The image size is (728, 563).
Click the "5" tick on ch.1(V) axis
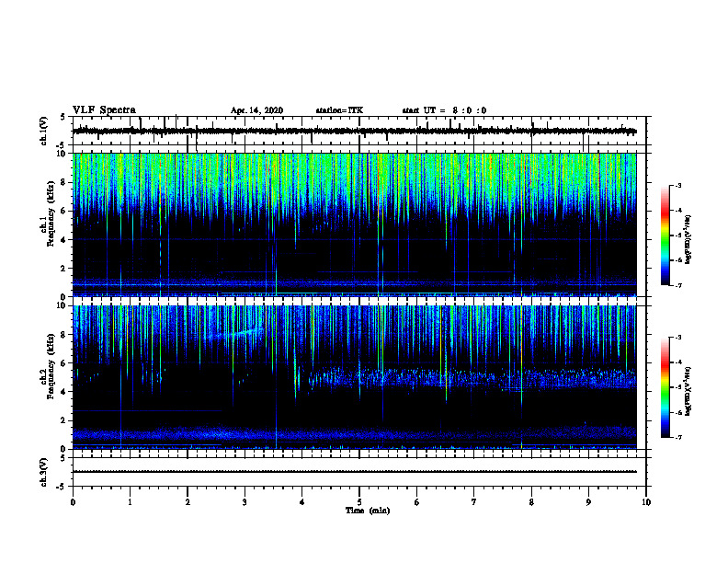point(63,117)
